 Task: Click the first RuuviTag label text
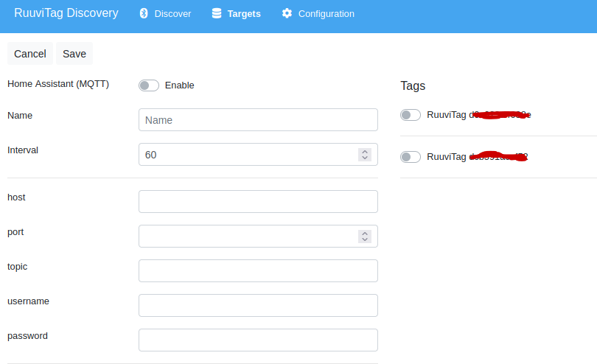[x=478, y=115]
